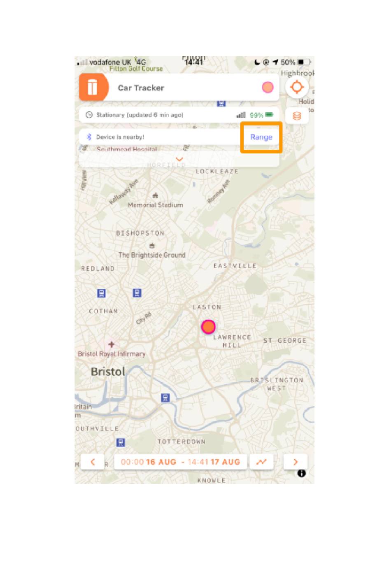The image size is (391, 588).
Task: Tap the train station icon near Totterdown
Action: click(120, 443)
